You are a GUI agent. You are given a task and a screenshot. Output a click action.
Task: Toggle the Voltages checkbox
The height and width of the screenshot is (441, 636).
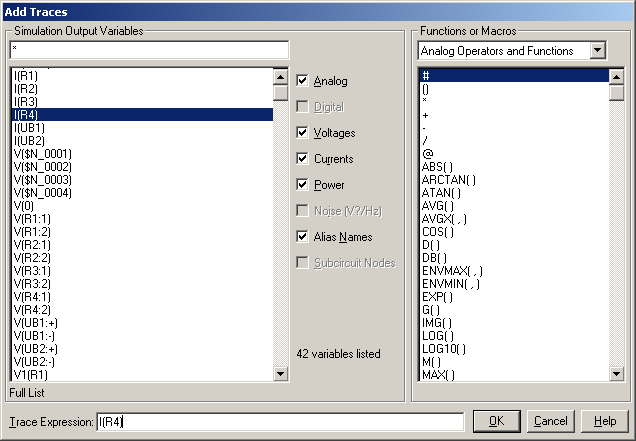coord(302,132)
